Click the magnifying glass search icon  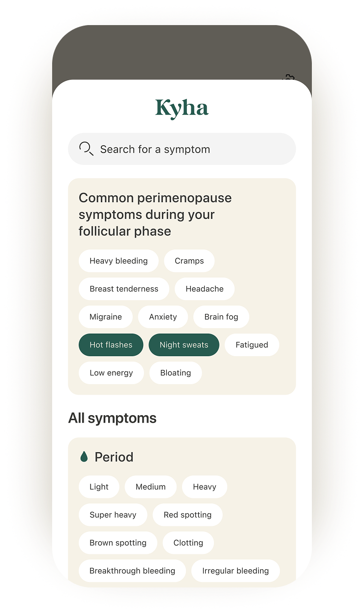[x=86, y=149]
